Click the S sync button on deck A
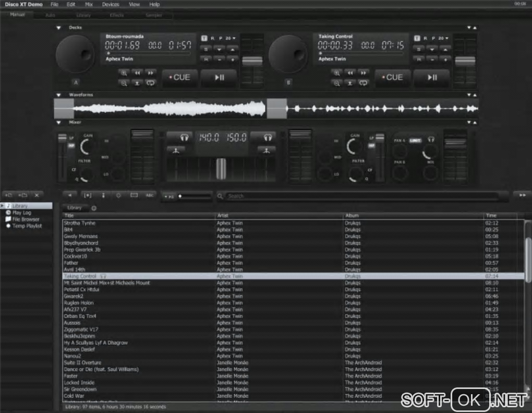532x413 pixels. tap(206, 50)
